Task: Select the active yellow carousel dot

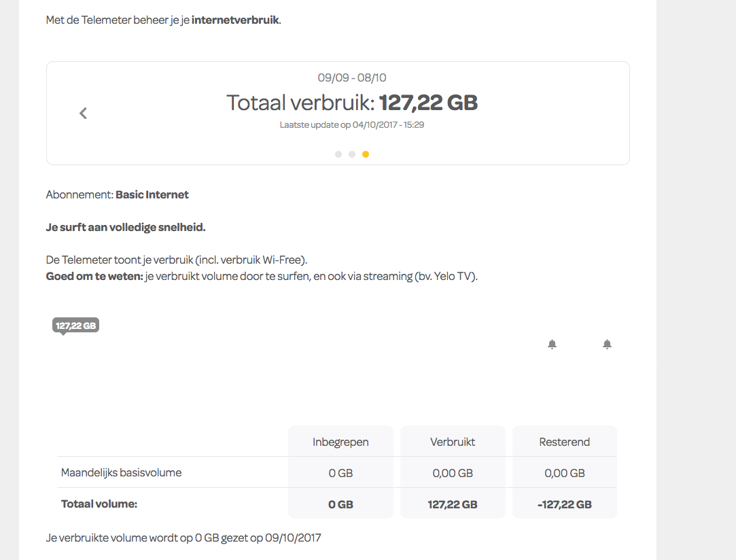Action: (366, 154)
